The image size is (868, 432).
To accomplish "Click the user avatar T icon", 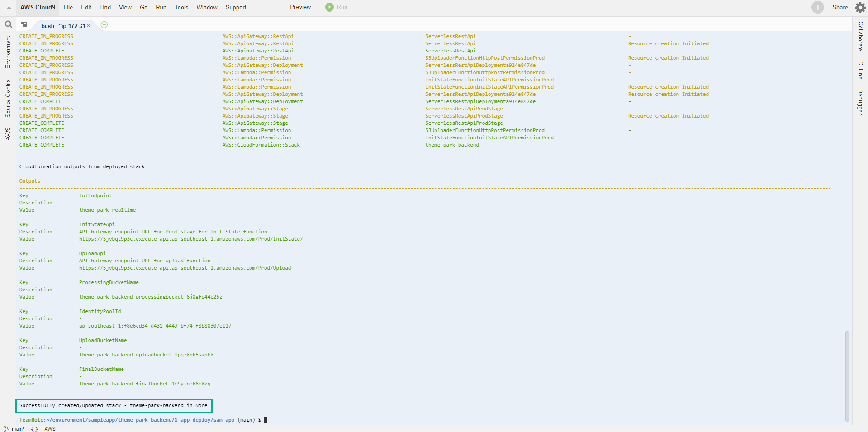I will pyautogui.click(x=817, y=7).
